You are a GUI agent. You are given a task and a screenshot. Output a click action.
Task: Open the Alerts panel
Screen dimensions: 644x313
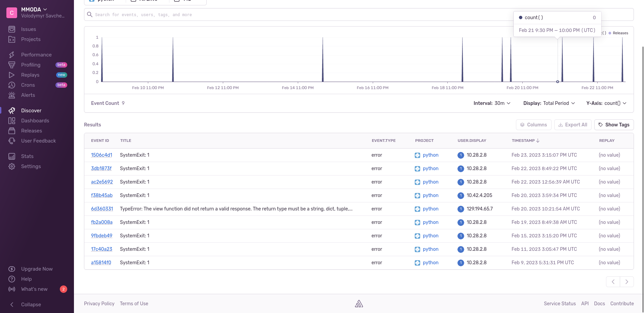tap(28, 95)
